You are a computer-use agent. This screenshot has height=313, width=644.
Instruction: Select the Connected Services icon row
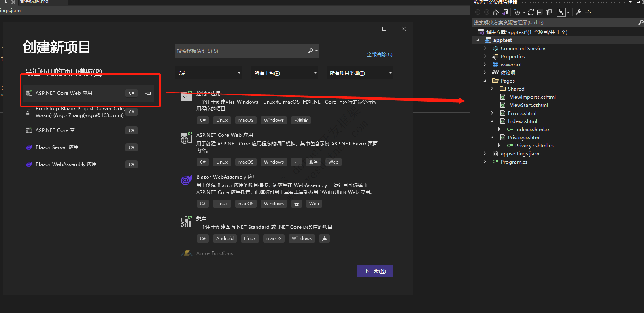point(495,49)
